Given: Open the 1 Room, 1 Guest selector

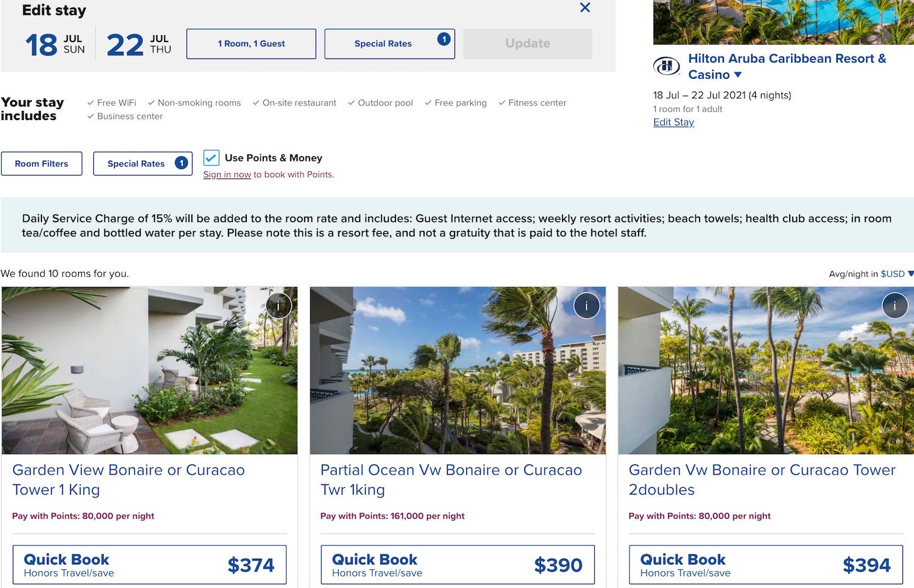Looking at the screenshot, I should [x=250, y=43].
